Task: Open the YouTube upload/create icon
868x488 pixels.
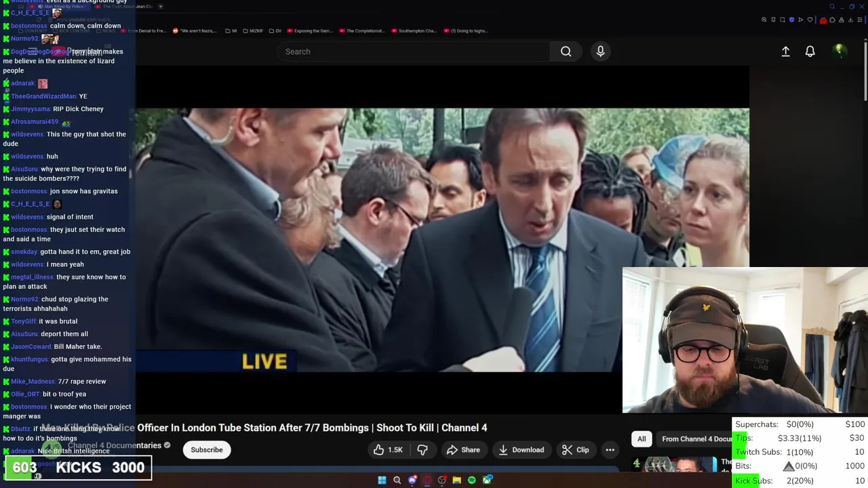Action: point(785,52)
